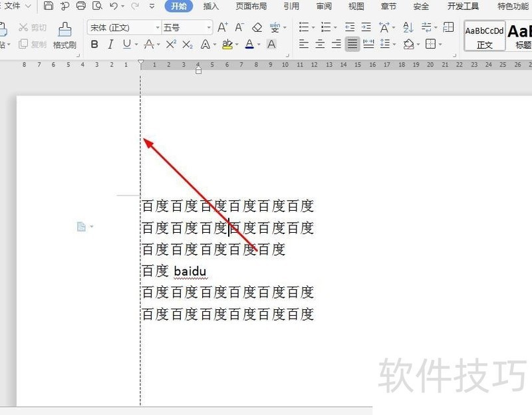The image size is (532, 415).
Task: Click the Copy (复制) button
Action: click(x=32, y=44)
